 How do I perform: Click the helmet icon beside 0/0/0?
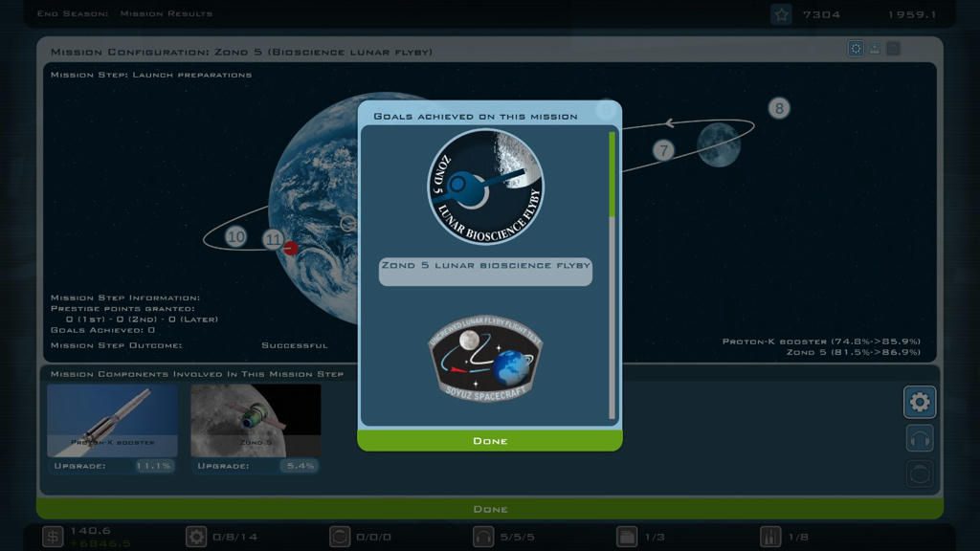click(x=340, y=536)
